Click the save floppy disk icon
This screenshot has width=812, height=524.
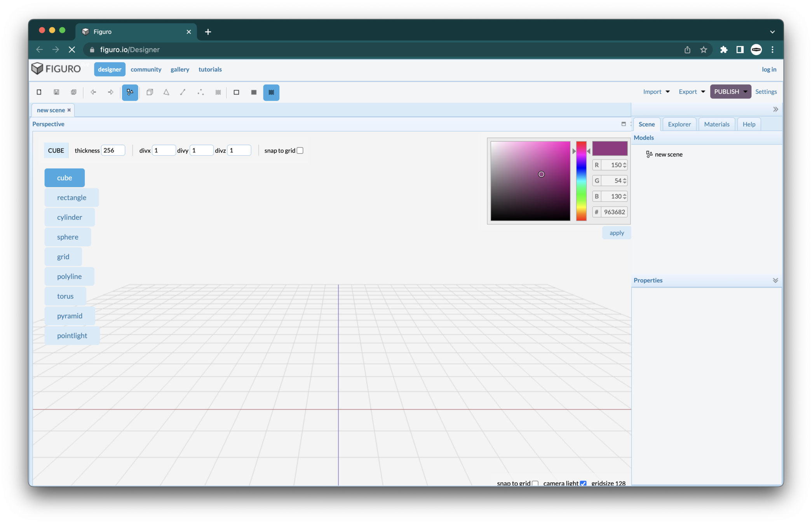[x=56, y=92]
